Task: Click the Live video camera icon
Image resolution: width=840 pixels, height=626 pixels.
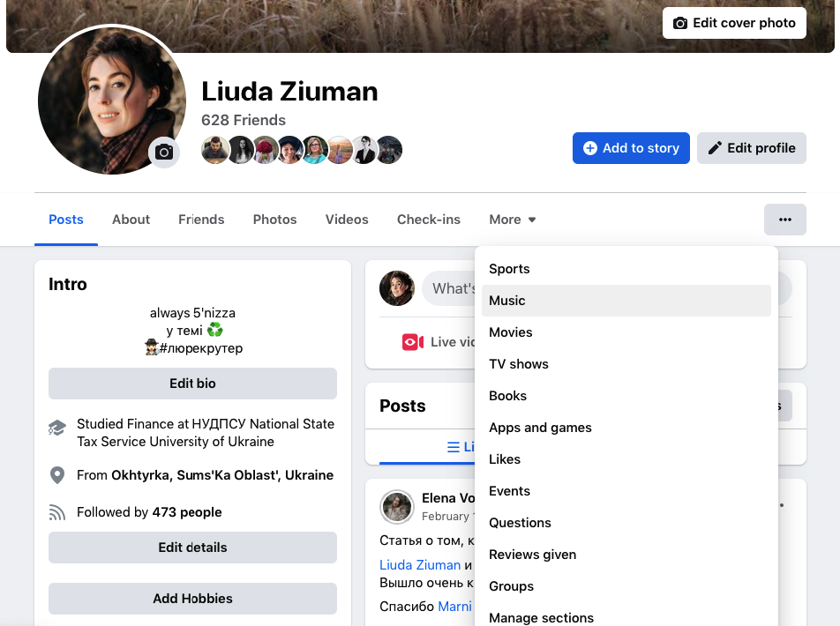Action: (x=413, y=342)
